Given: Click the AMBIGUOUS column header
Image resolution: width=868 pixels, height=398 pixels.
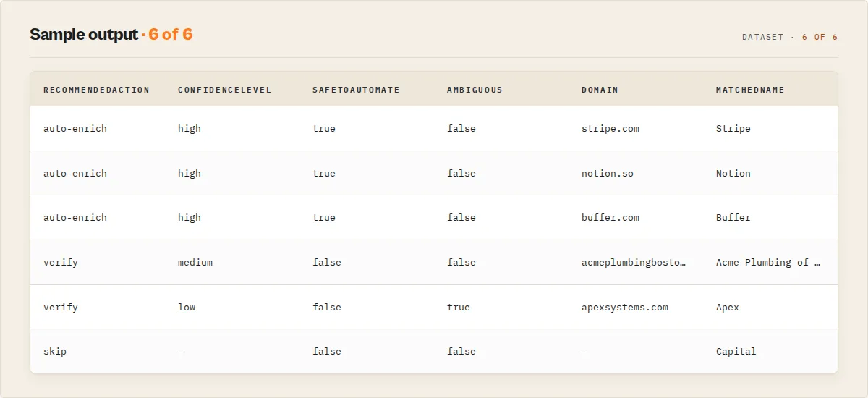Looking at the screenshot, I should pyautogui.click(x=475, y=90).
